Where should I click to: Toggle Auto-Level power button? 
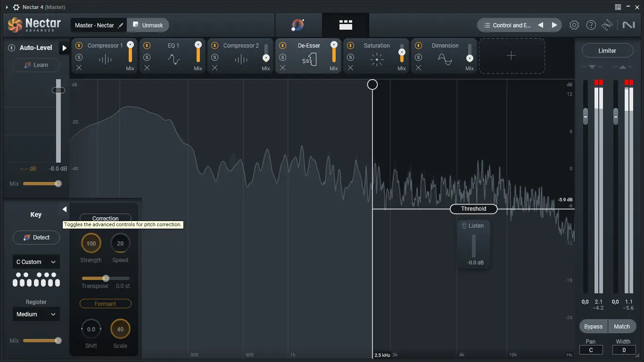click(12, 48)
